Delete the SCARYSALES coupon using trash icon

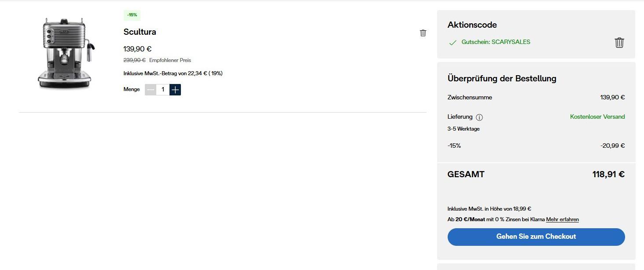pos(619,43)
